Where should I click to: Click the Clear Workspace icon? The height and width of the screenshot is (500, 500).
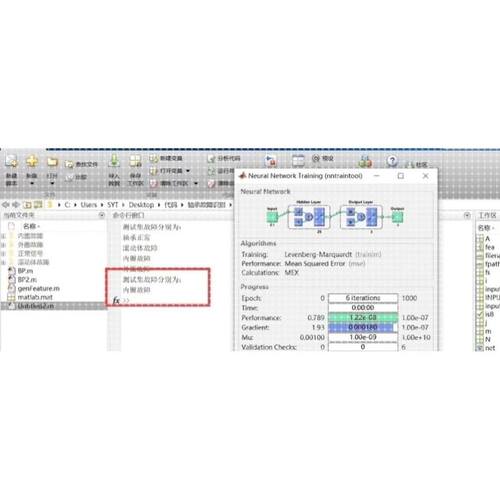click(x=153, y=183)
